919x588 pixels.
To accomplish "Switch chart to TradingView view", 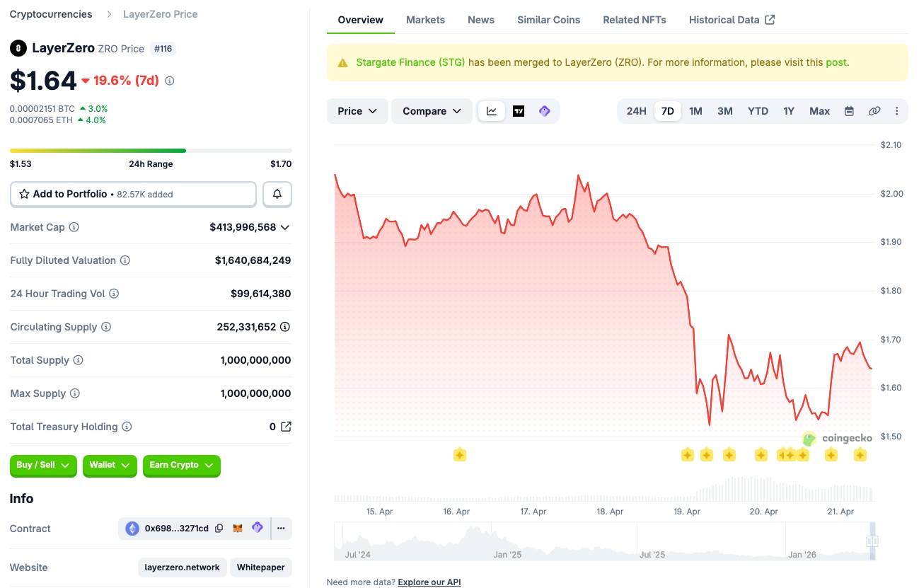I will coord(519,111).
